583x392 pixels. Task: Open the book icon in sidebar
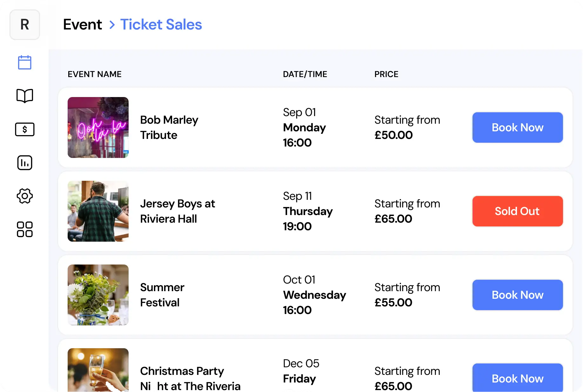(x=25, y=96)
